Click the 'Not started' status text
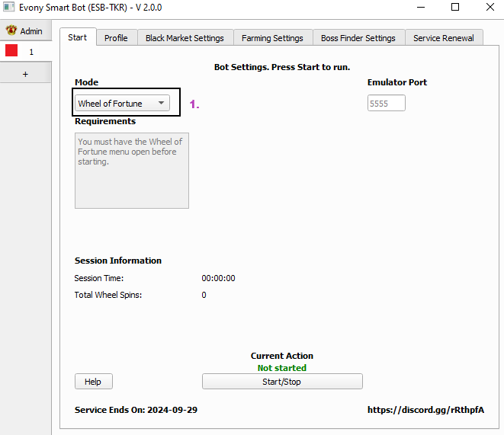The width and height of the screenshot is (504, 435). 282,368
